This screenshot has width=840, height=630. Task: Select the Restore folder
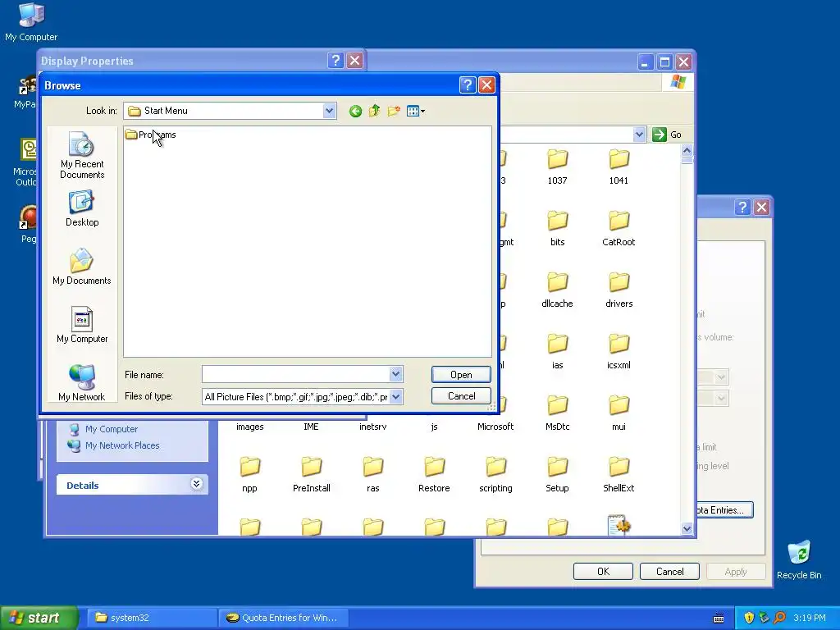434,475
